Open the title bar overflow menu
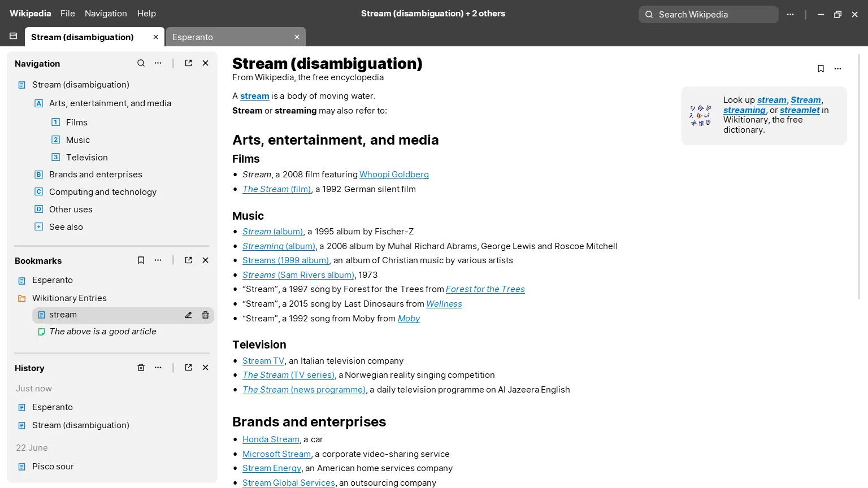Screen dimensions: 868x488 tap(790, 14)
